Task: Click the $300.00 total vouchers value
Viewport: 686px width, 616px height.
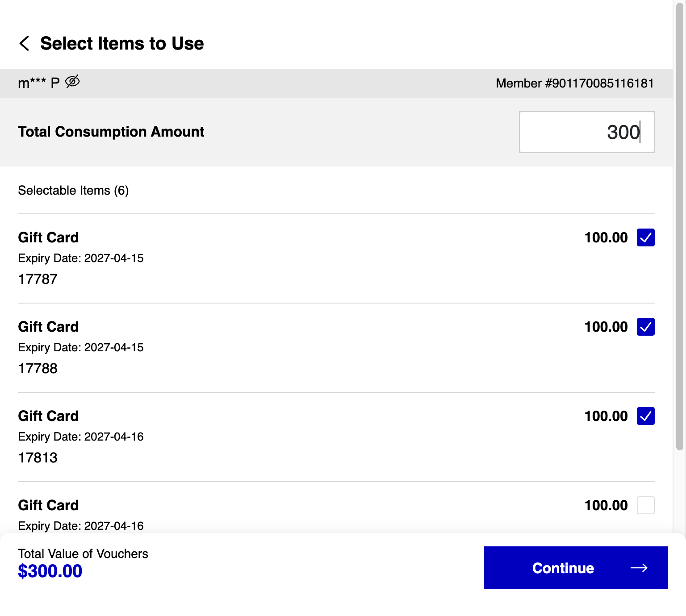Action: [x=50, y=571]
